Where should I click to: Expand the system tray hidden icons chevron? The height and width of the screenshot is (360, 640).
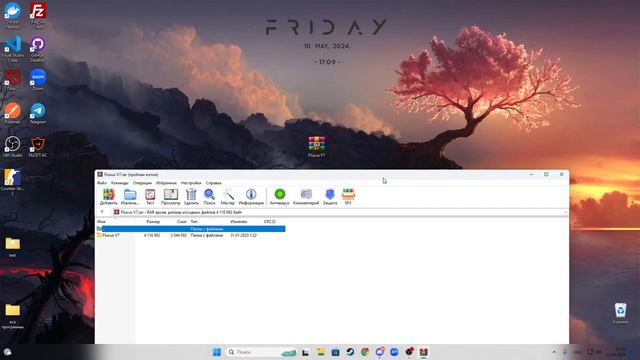click(554, 352)
